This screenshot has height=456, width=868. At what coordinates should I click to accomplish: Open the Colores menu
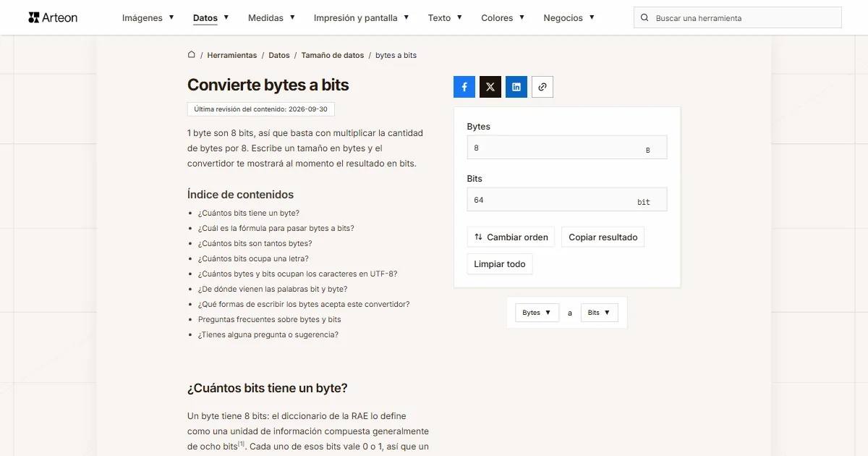click(x=503, y=17)
